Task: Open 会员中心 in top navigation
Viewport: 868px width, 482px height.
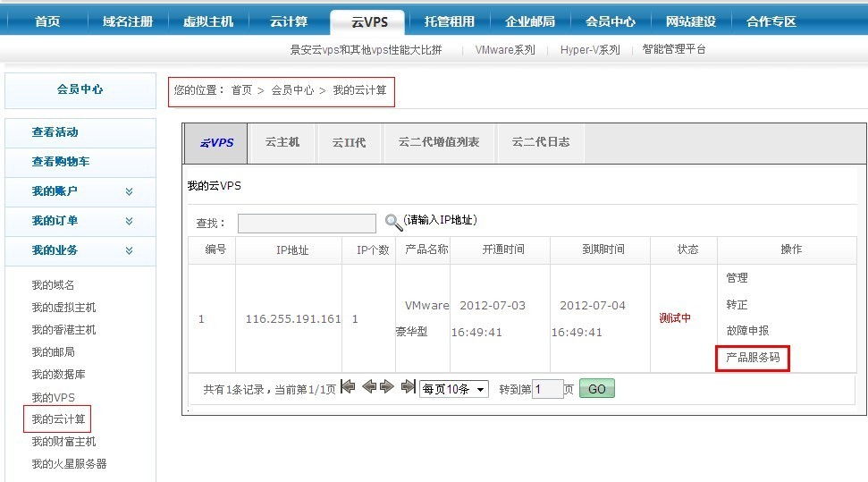Action: click(611, 21)
